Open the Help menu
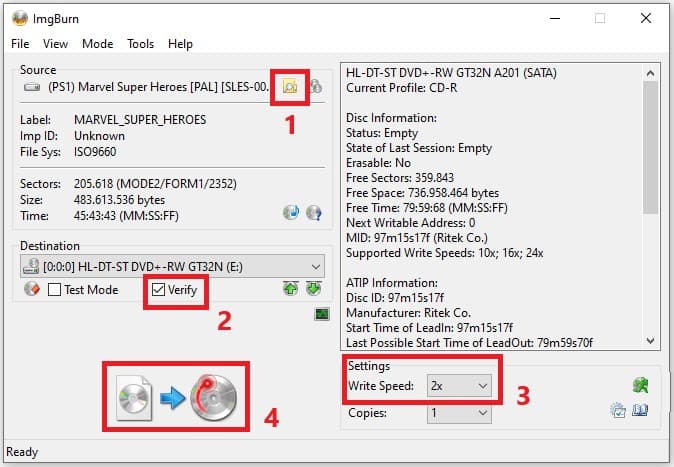The image size is (674, 467). [180, 44]
